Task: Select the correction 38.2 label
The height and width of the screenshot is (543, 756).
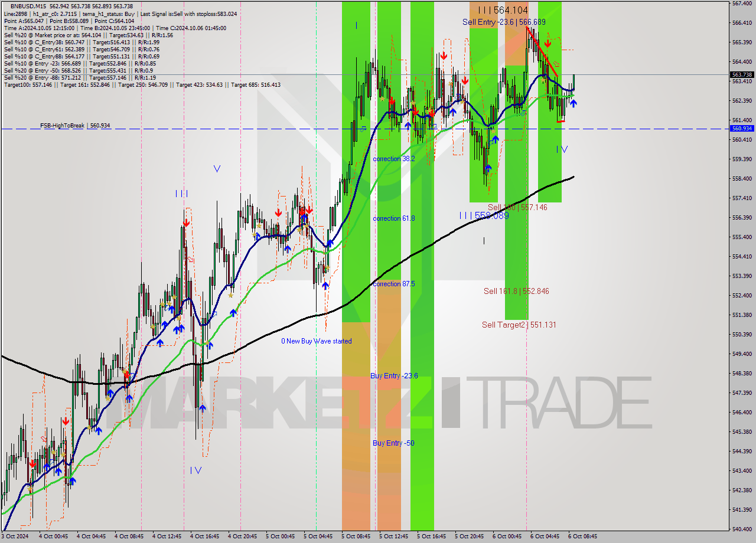Action: (x=394, y=159)
